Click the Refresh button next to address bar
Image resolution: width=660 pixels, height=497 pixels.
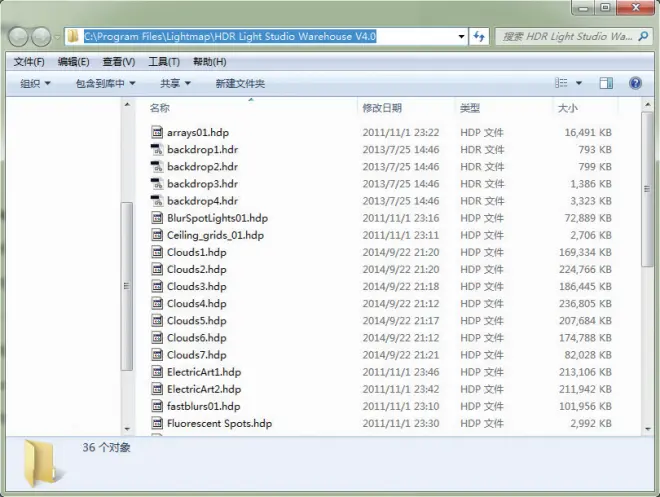[479, 37]
